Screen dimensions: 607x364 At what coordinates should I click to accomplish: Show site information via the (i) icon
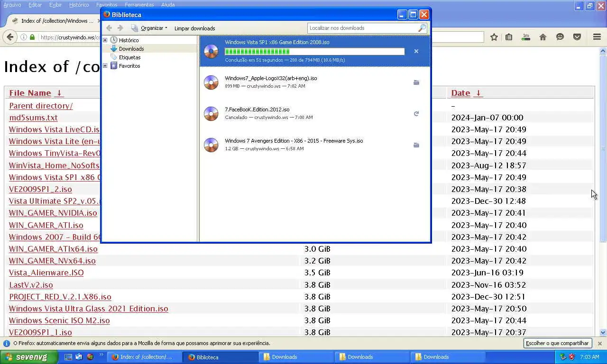(x=24, y=37)
